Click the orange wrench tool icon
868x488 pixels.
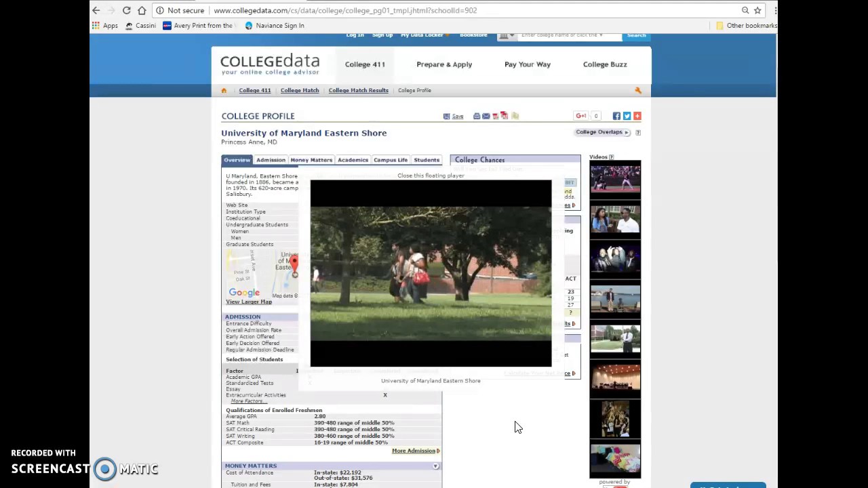point(637,90)
